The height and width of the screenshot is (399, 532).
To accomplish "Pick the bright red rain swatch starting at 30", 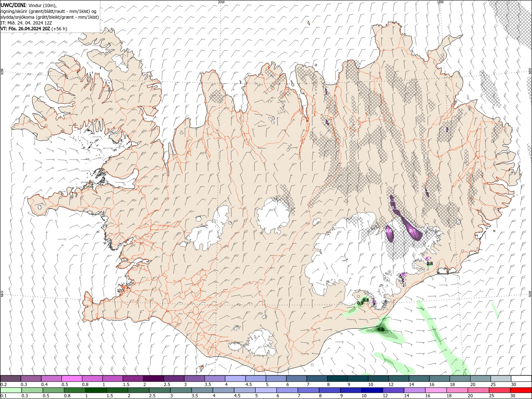I will pos(521,390).
